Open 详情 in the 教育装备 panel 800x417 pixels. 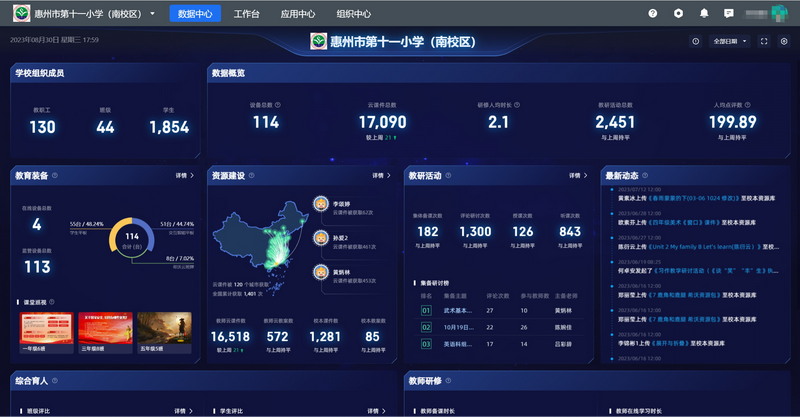[186, 176]
